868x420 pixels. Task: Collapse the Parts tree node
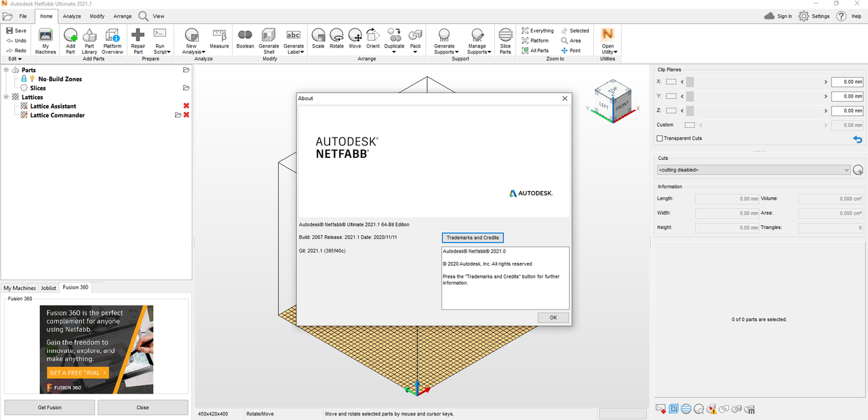tap(6, 70)
